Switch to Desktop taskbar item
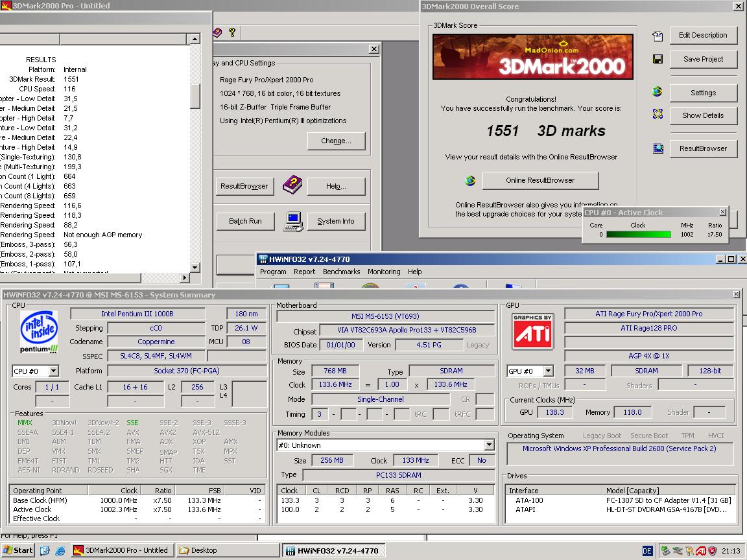The image size is (747, 560). pos(227,550)
